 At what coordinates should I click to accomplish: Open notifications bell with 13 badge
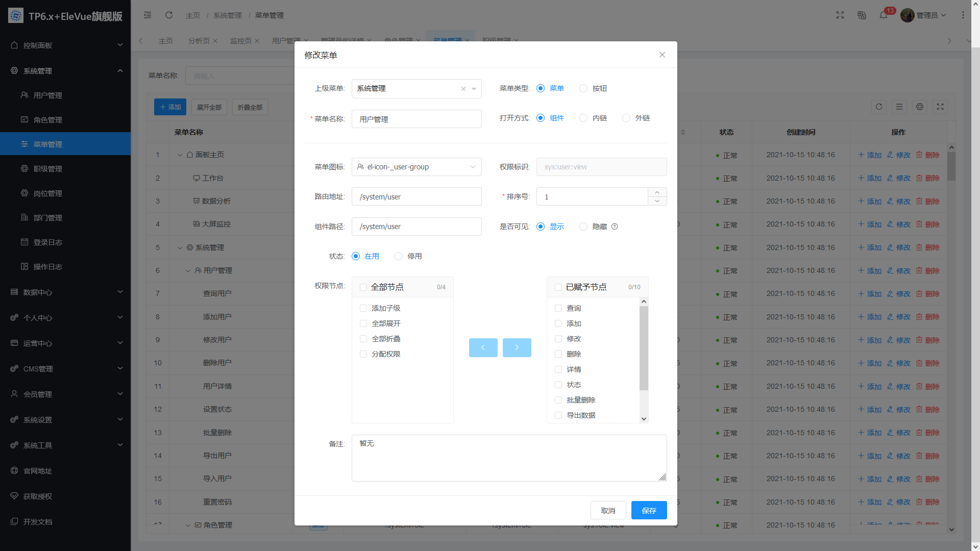(x=884, y=15)
